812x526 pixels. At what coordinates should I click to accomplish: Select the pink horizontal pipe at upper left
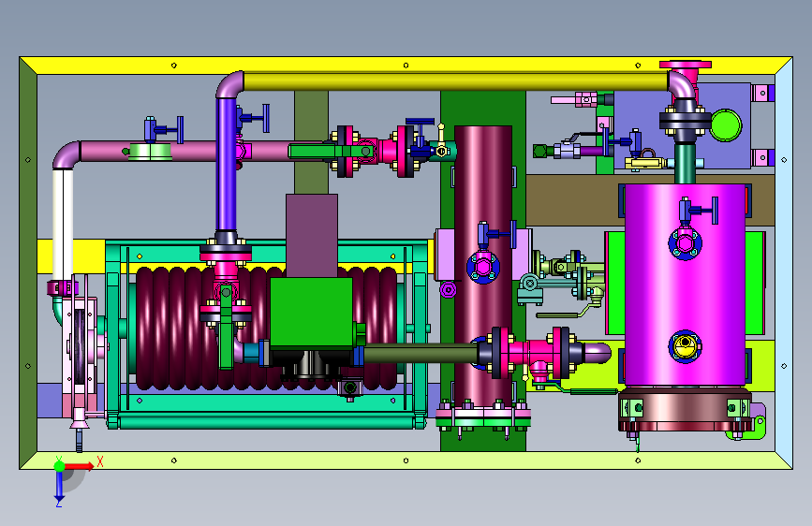203,151
